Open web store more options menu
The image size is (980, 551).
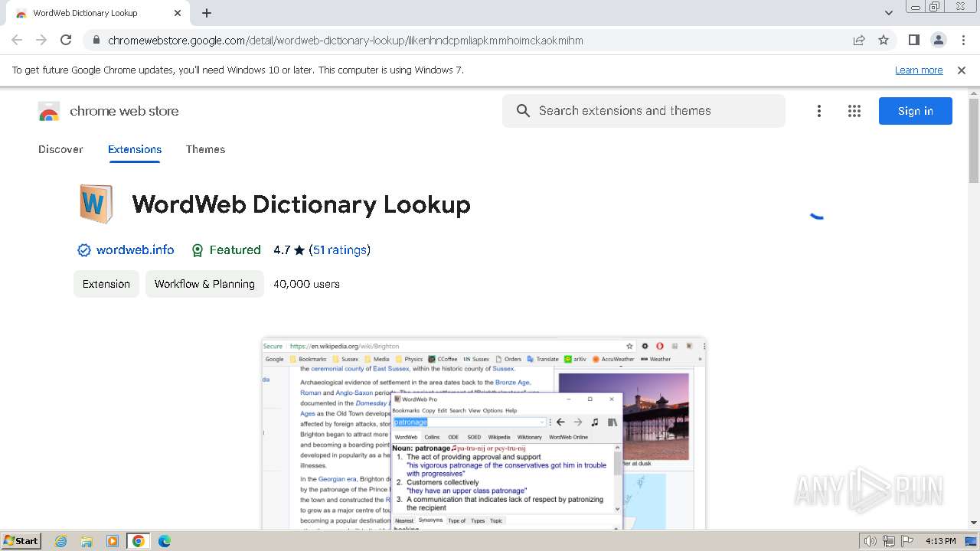(819, 111)
